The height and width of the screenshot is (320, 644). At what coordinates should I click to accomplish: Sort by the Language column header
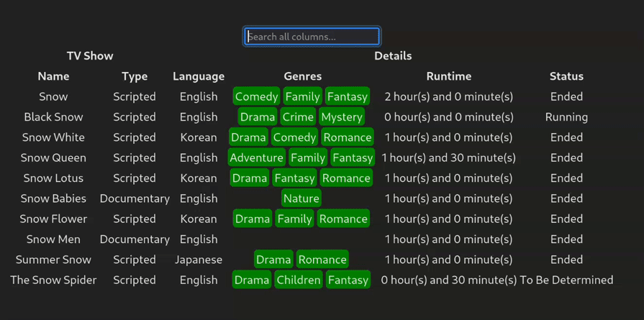pos(199,76)
